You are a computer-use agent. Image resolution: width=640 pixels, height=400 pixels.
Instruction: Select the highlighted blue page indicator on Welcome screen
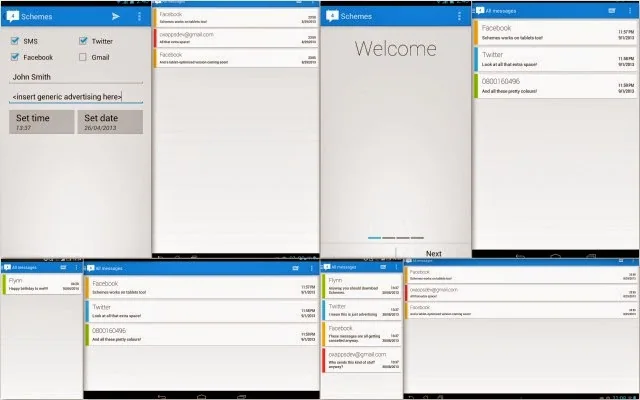point(374,238)
